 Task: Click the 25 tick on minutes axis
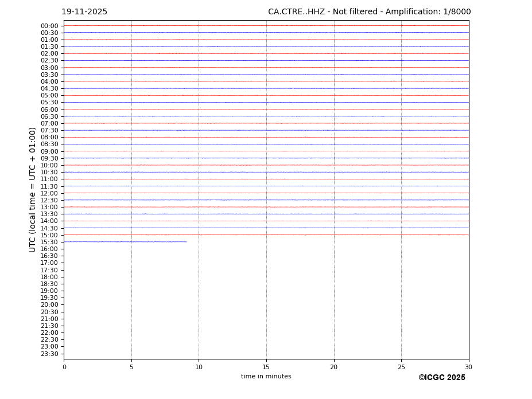[401, 367]
